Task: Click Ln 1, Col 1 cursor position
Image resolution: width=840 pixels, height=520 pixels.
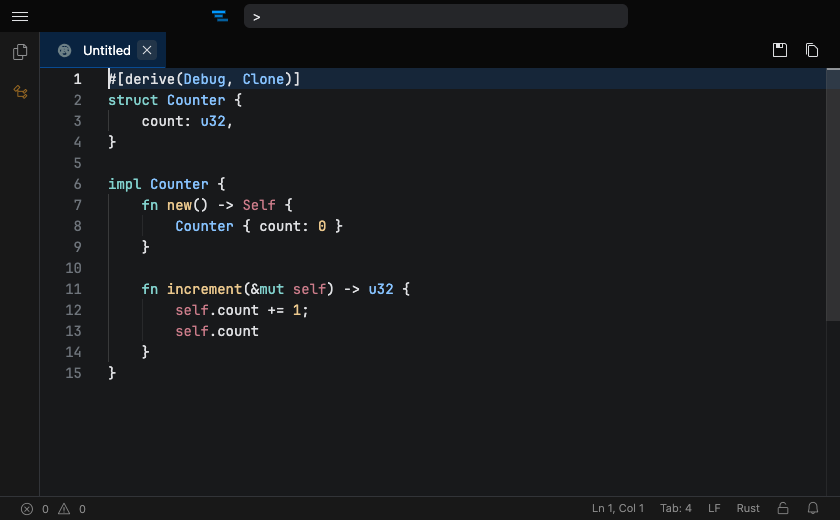Action: [618, 508]
